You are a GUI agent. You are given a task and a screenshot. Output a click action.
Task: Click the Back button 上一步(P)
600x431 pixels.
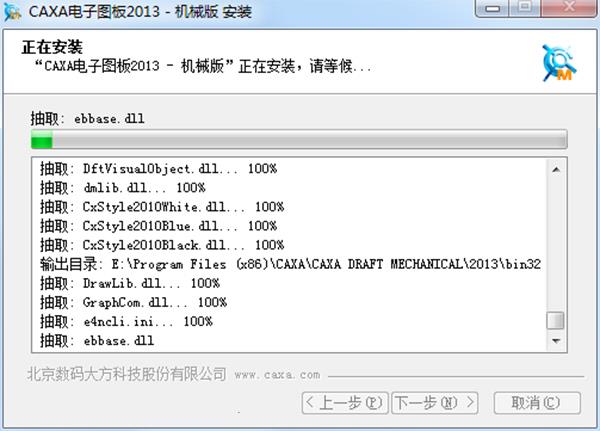click(x=345, y=403)
